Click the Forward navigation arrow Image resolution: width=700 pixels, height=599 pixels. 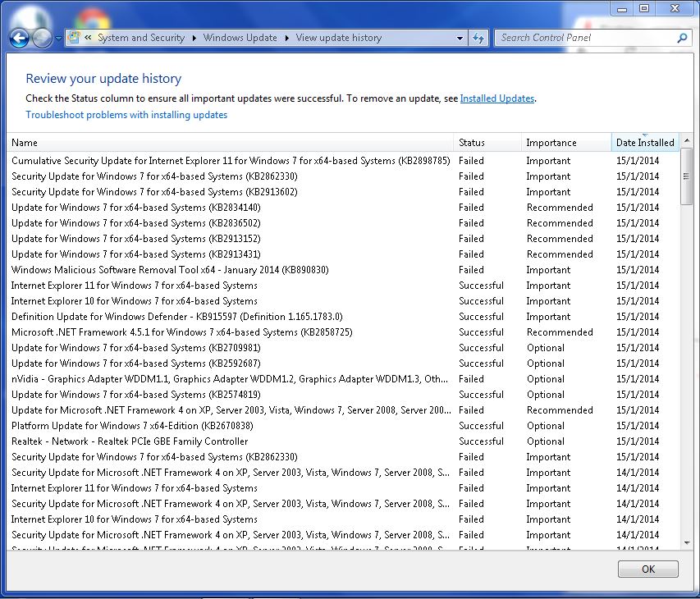(42, 38)
